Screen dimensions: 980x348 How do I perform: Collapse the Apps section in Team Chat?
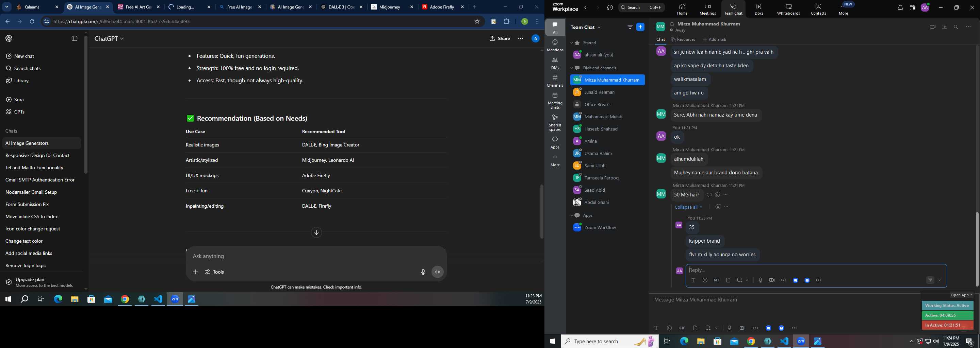pyautogui.click(x=571, y=215)
